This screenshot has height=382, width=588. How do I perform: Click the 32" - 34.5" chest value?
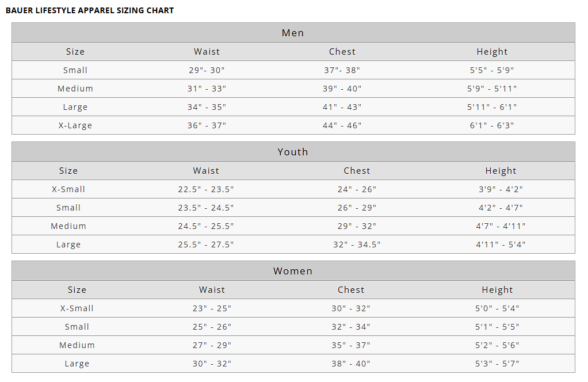357,245
